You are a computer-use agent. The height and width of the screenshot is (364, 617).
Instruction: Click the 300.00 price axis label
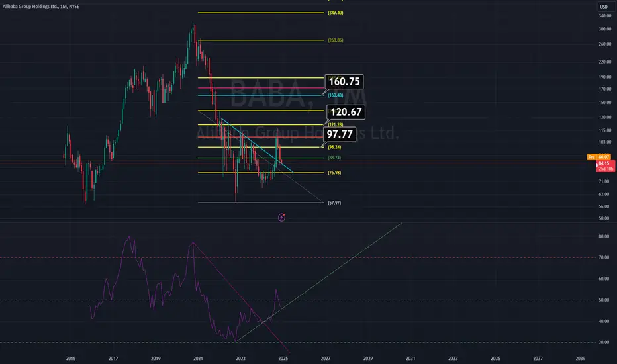[605, 29]
